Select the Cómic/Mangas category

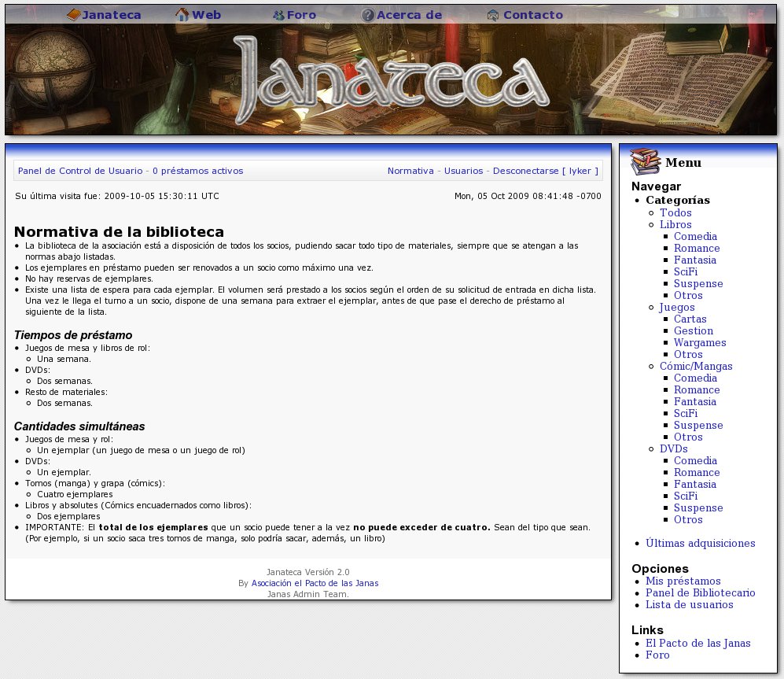point(696,367)
